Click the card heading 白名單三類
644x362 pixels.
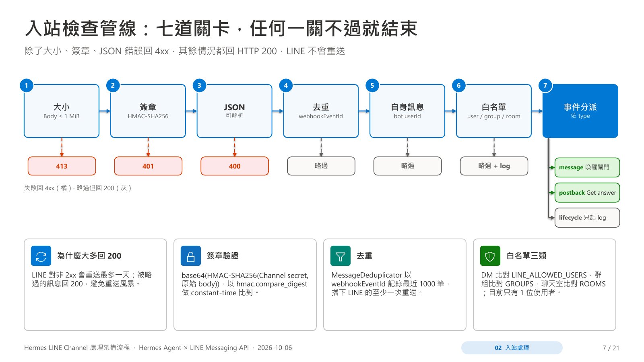pos(526,256)
